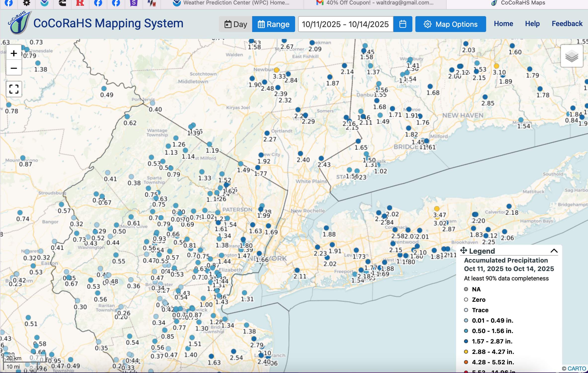Click the yellow 3.33 Newburgh station marker
Viewport: 588px width, 373px height.
(276, 70)
